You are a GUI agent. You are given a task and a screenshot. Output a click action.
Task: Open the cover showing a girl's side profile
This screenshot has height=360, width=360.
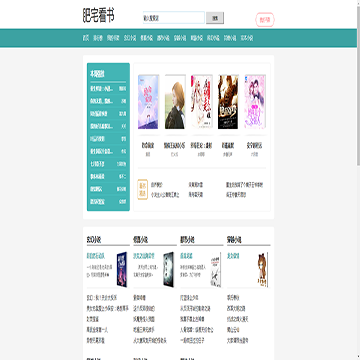[175, 102]
